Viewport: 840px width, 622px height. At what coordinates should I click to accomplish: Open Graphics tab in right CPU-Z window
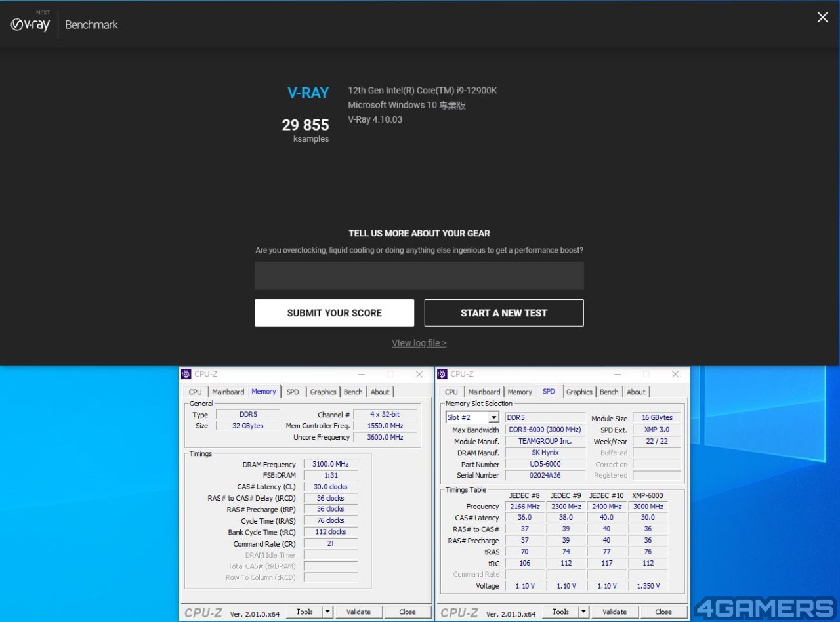579,392
